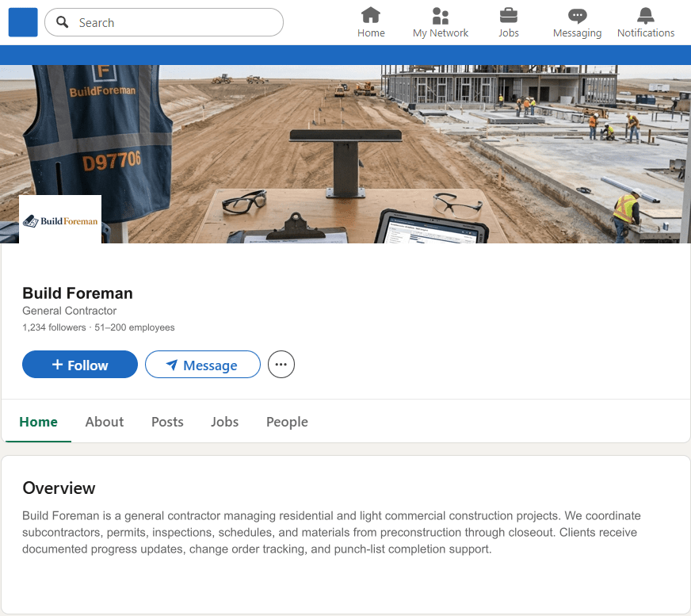Select the People tab

[x=287, y=422]
